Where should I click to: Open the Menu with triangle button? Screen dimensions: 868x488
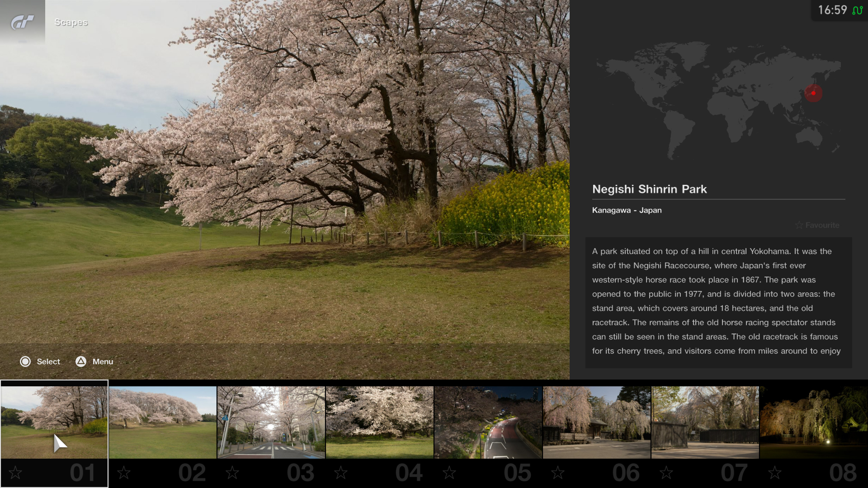[x=80, y=361]
